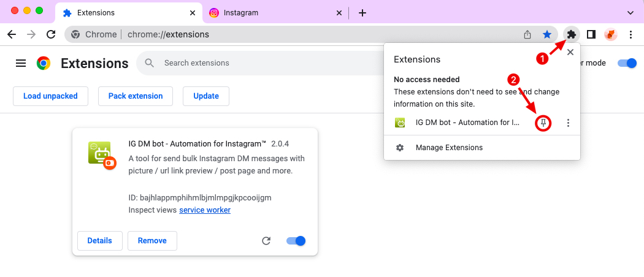This screenshot has width=644, height=277.
Task: Switch to the Instagram tab
Action: [x=275, y=13]
